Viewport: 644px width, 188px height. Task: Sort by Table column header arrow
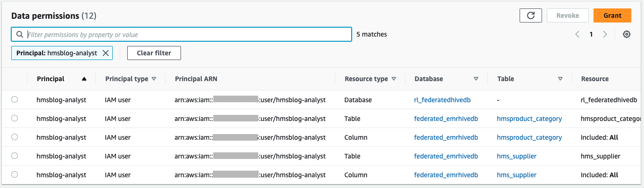pyautogui.click(x=560, y=79)
